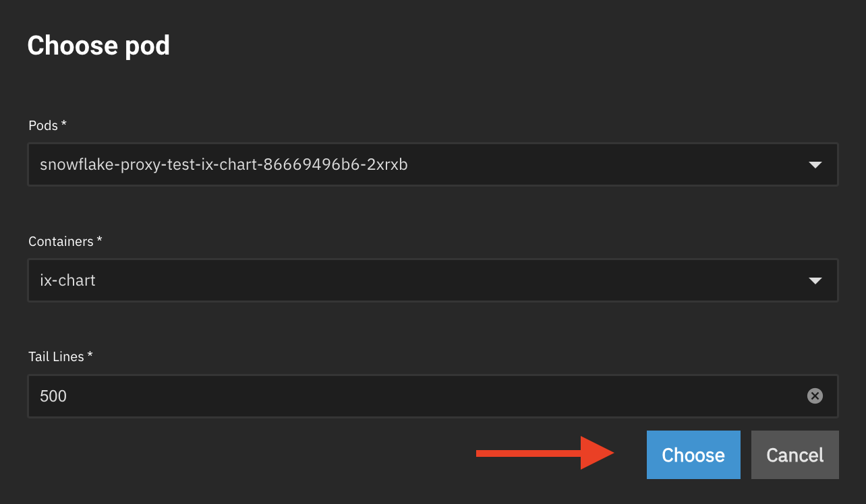This screenshot has width=866, height=504.
Task: Click the "Containers *" field label
Action: [65, 241]
